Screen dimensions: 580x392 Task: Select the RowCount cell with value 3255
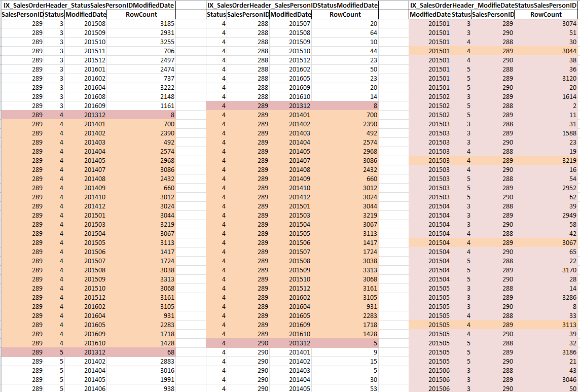coord(141,42)
